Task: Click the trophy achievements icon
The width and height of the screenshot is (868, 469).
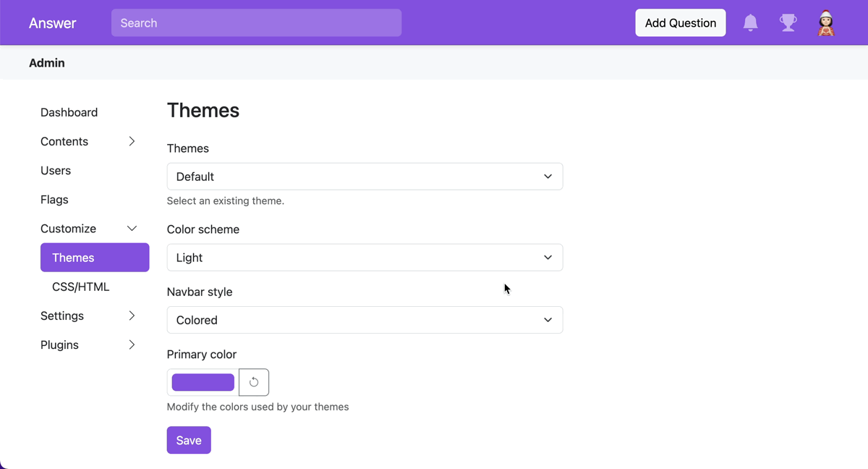Action: (x=788, y=23)
